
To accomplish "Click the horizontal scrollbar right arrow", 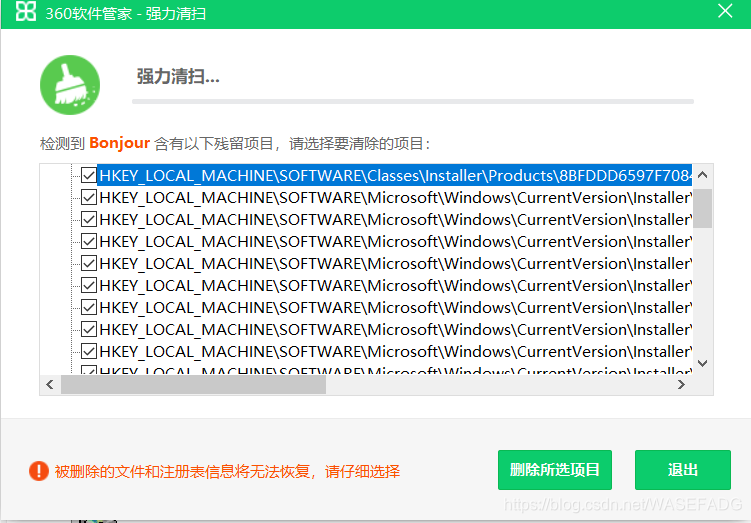I will 681,385.
